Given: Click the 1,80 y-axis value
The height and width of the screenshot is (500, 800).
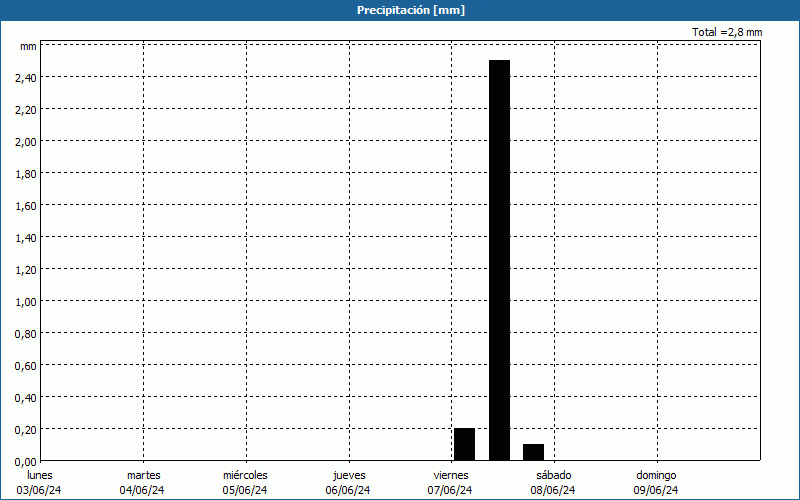Looking at the screenshot, I should coord(26,174).
